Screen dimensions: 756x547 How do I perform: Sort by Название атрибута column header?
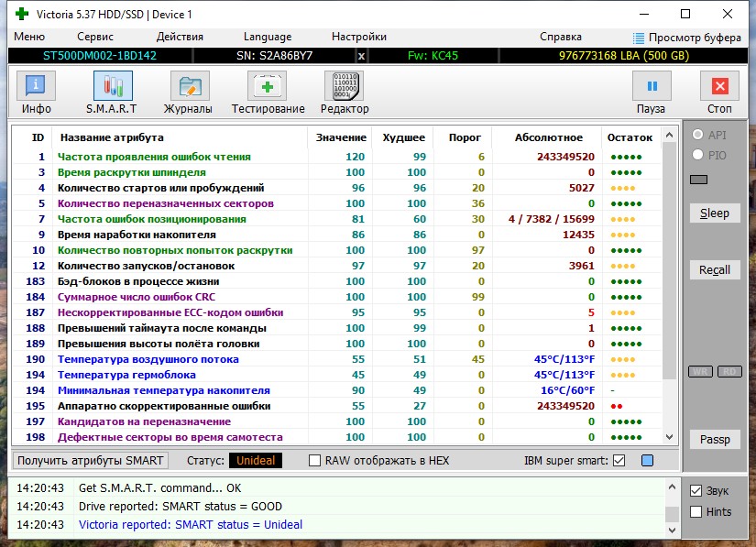[112, 137]
